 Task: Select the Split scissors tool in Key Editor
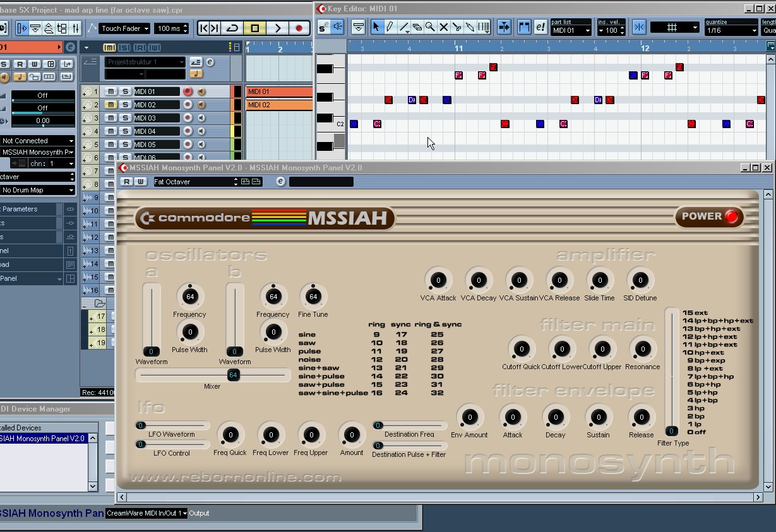(457, 27)
